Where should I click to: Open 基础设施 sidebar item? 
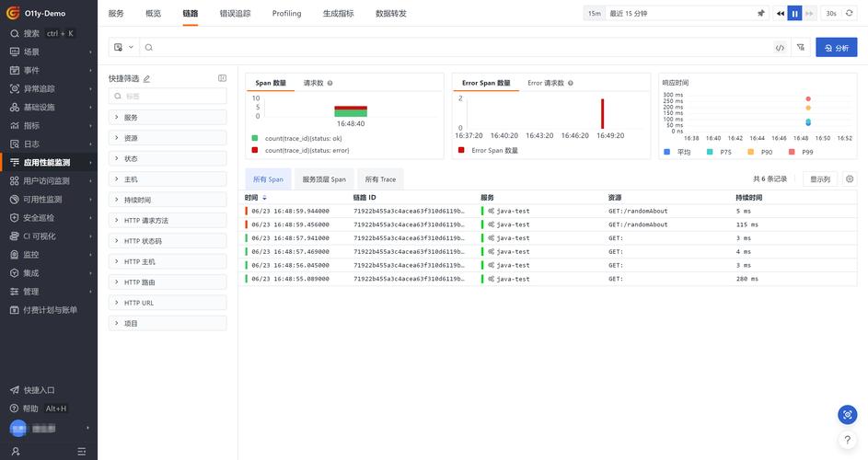[x=49, y=108]
